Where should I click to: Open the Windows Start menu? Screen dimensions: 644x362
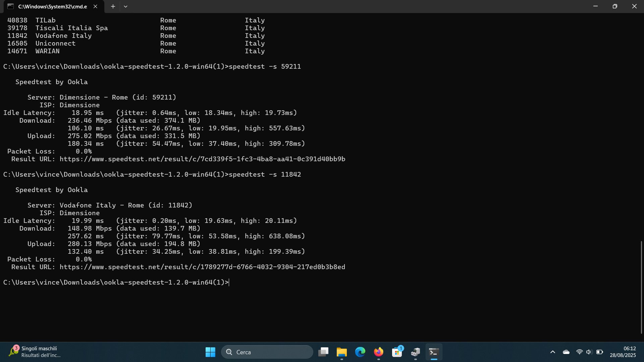210,352
